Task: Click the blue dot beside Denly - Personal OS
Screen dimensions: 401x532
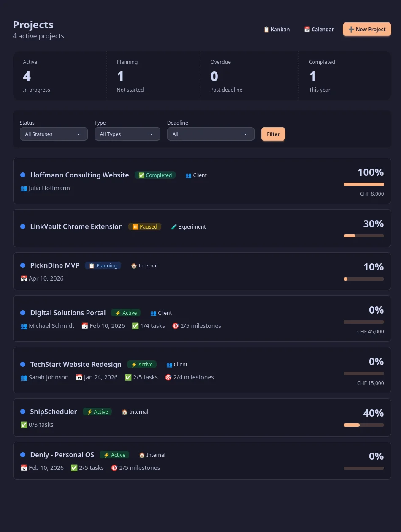Action: click(23, 455)
